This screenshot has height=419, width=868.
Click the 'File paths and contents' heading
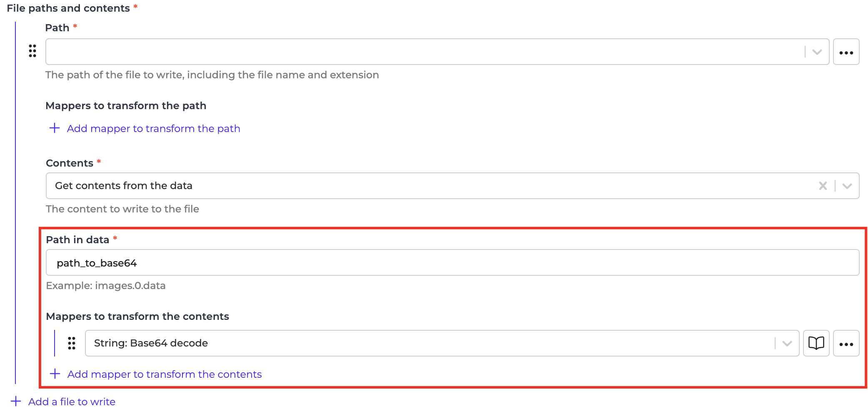[68, 8]
